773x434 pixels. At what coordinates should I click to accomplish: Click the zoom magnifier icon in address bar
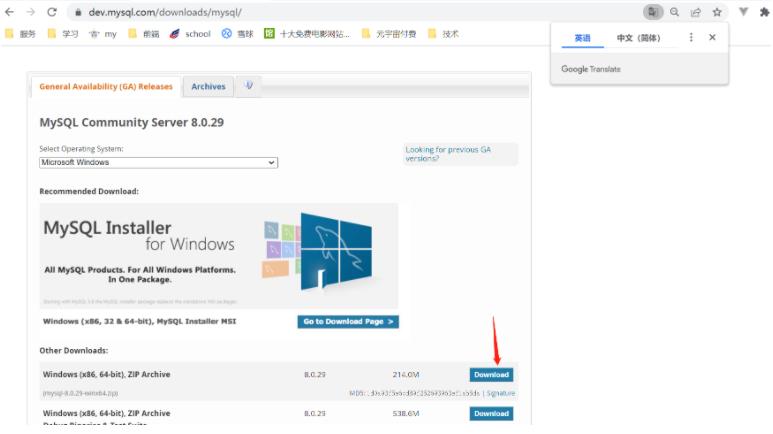tap(674, 12)
